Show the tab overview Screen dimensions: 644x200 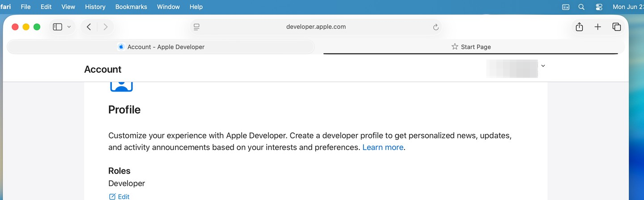point(616,27)
